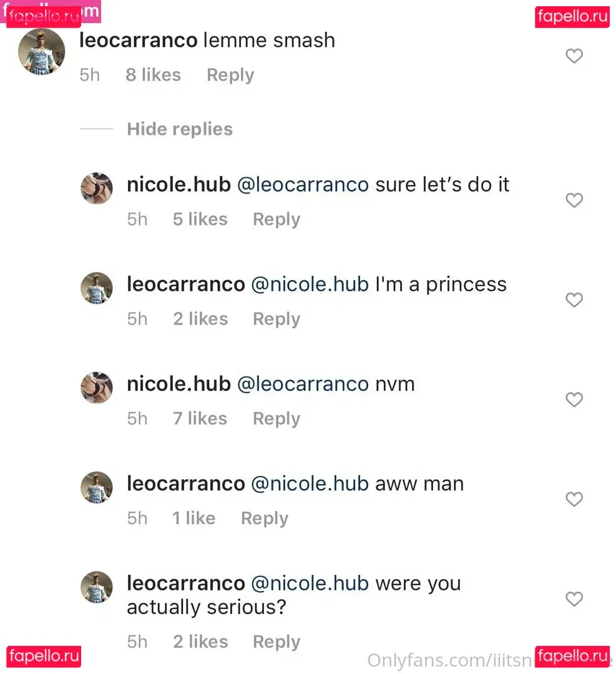Open leocarranco avatar on top comment

click(x=42, y=52)
